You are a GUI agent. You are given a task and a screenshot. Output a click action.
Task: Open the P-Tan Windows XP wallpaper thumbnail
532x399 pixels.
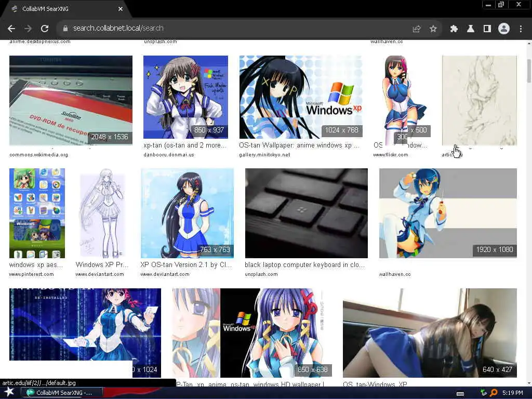(x=252, y=333)
